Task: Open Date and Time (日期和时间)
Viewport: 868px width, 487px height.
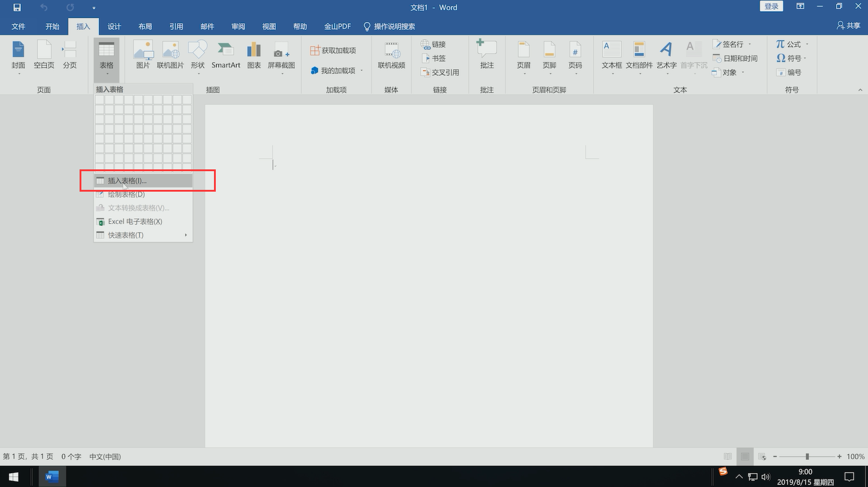Action: (735, 58)
